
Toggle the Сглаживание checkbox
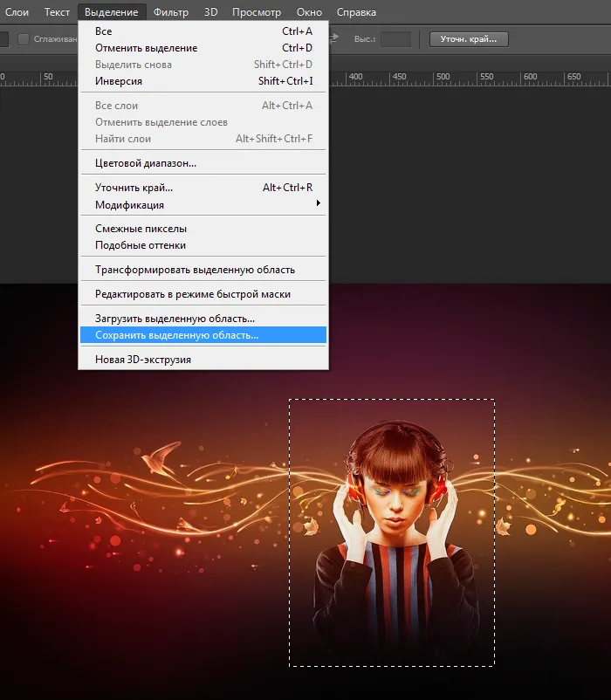pyautogui.click(x=24, y=39)
